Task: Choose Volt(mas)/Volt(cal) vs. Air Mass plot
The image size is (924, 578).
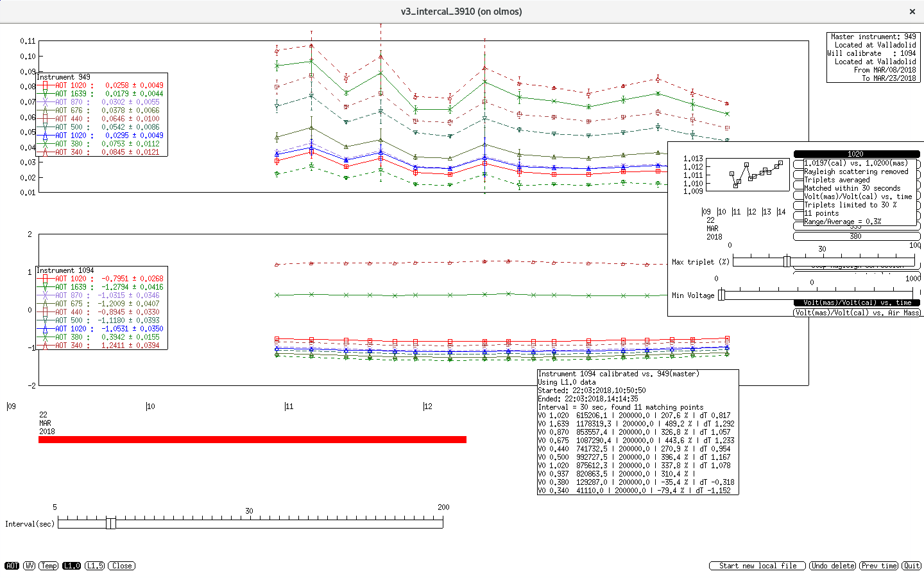Action: (857, 313)
